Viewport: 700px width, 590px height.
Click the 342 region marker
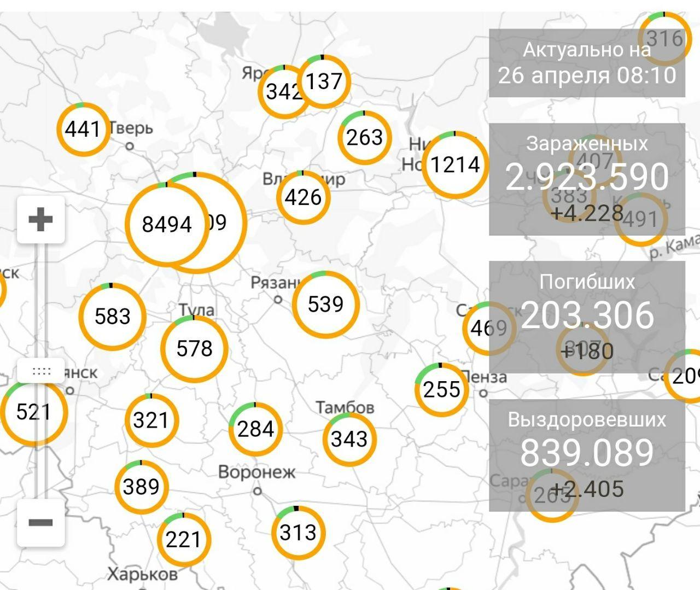(x=283, y=91)
